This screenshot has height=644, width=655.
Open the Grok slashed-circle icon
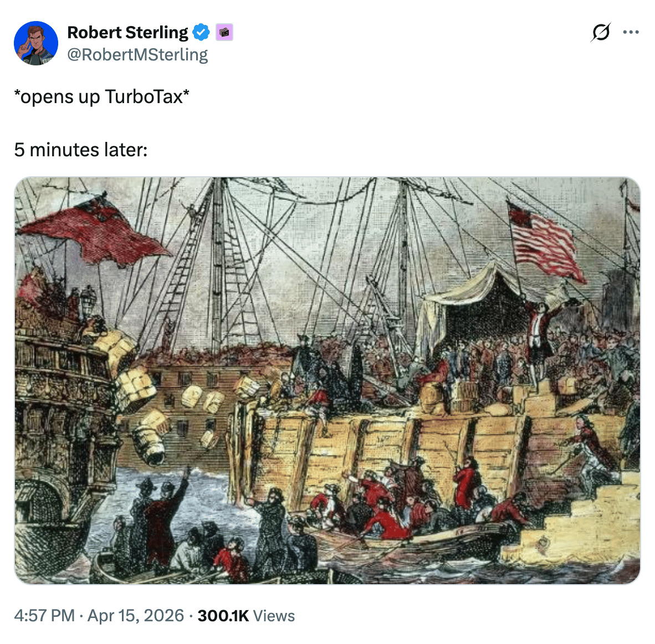601,32
